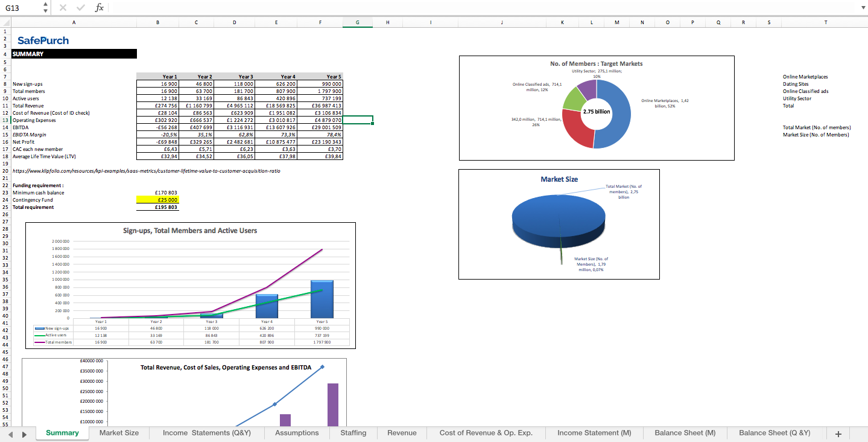
Task: Select the tall purple bar in revenue chart
Action: [333, 405]
